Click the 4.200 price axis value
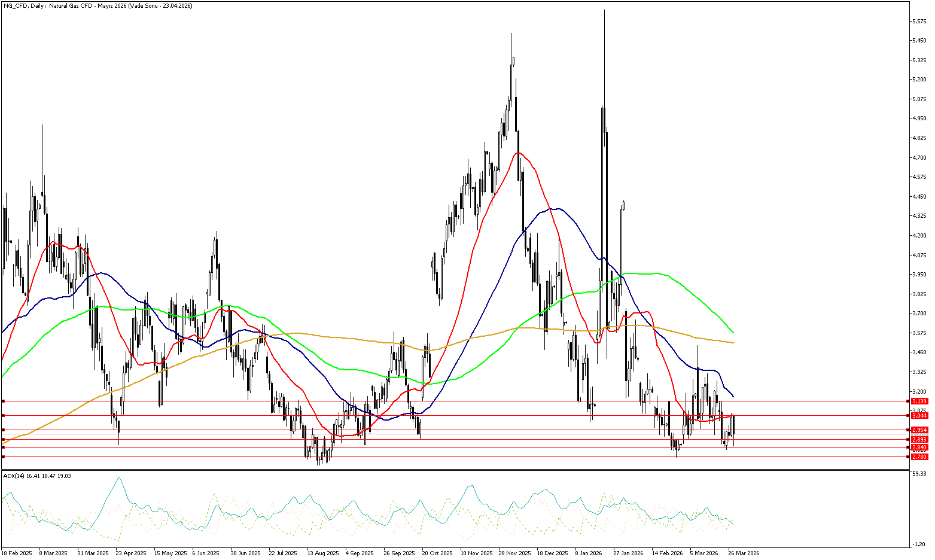The width and height of the screenshot is (935, 560). click(920, 236)
